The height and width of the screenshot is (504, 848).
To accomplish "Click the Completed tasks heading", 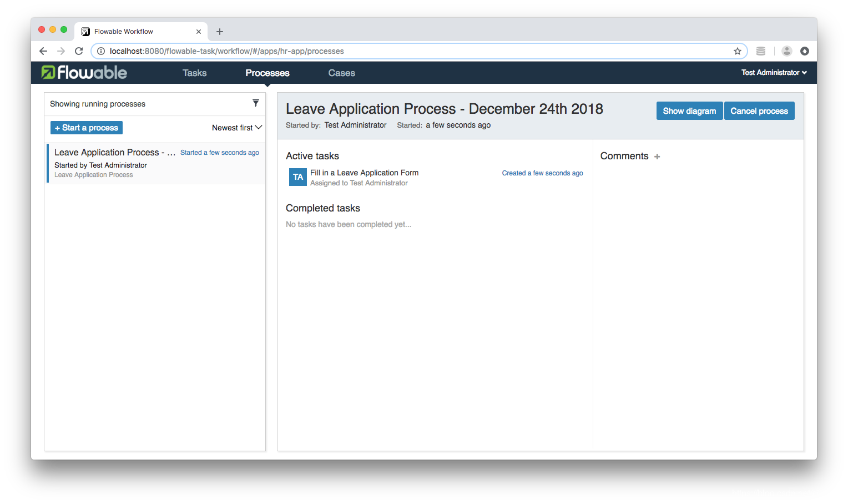I will pyautogui.click(x=323, y=208).
